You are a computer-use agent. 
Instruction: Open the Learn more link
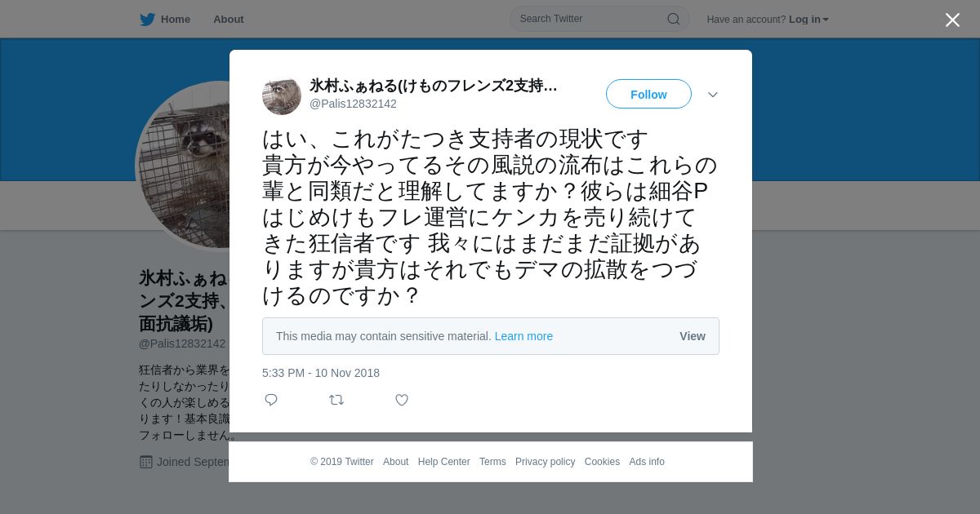523,336
